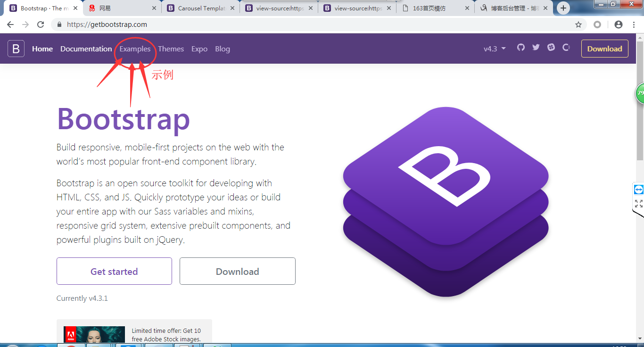Click the fullscreen arrows side icon
This screenshot has width=644, height=347.
tap(638, 204)
